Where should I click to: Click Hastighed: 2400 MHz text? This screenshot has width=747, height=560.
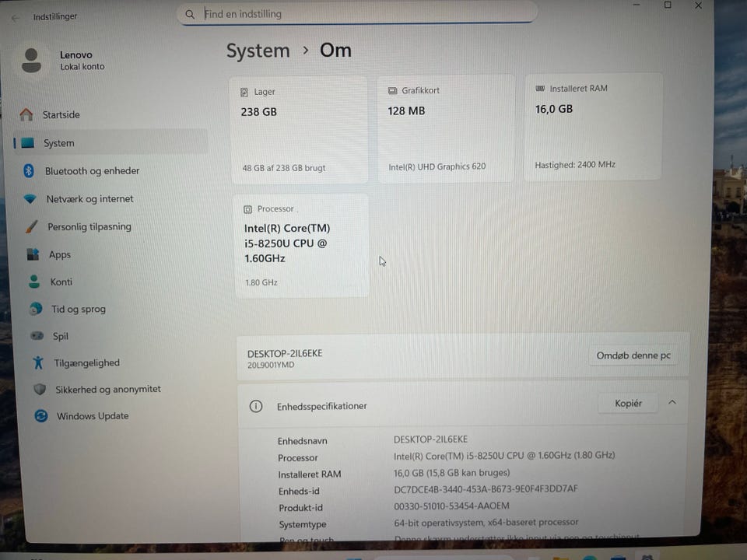click(575, 165)
